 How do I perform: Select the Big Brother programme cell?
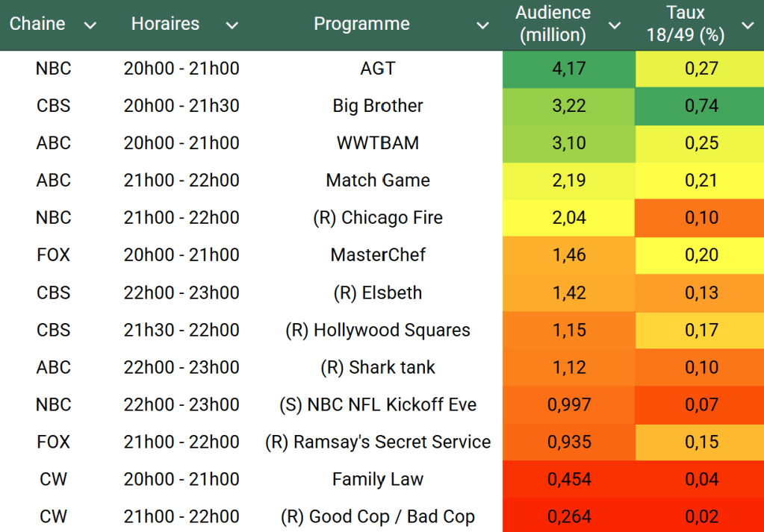[378, 106]
